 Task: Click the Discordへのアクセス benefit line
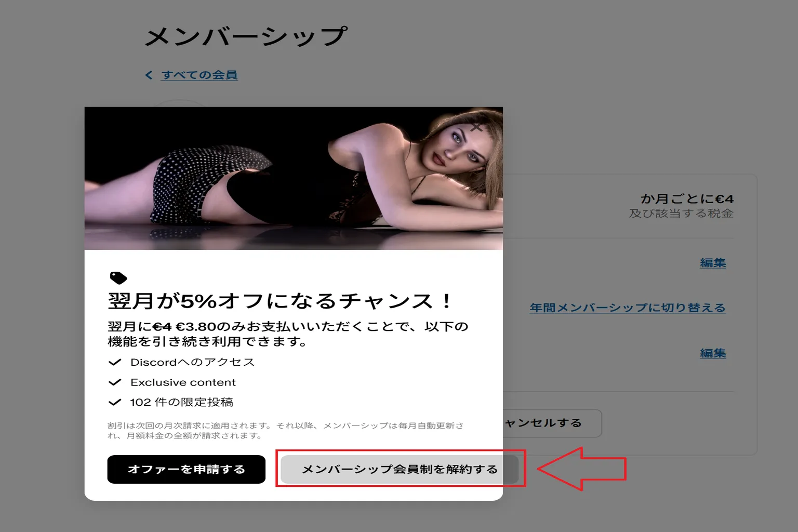192,362
